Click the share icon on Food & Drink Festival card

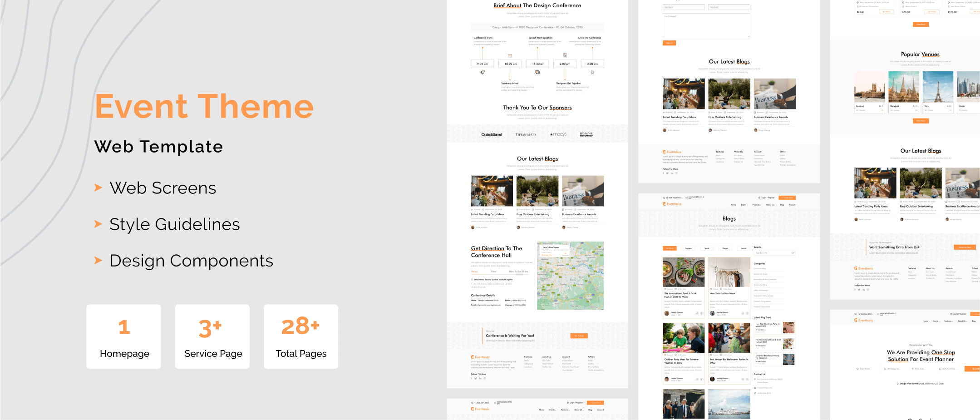697,313
